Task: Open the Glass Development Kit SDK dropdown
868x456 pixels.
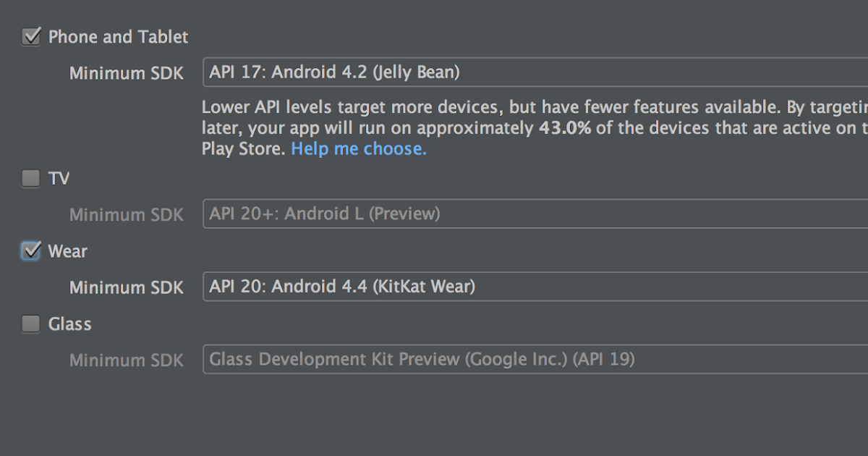Action: point(535,359)
